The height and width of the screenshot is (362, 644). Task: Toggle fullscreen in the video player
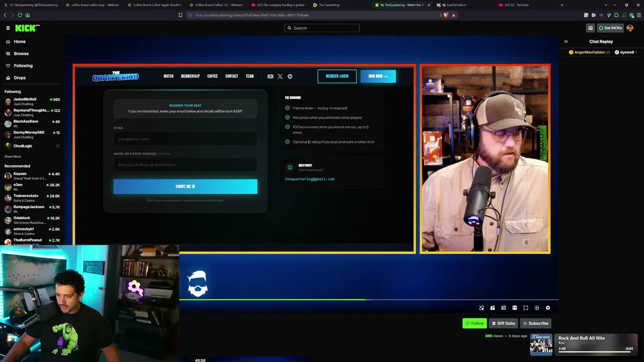tap(526, 308)
